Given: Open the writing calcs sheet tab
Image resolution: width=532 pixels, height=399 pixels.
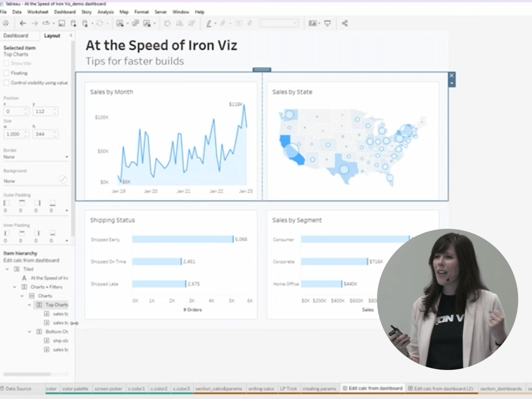Looking at the screenshot, I should tap(261, 389).
